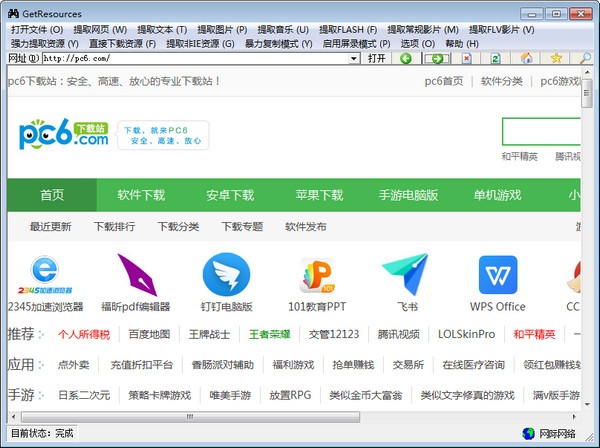Open the 王者荣耀 recommended link
Screen dimensions: 600x448
click(x=269, y=334)
